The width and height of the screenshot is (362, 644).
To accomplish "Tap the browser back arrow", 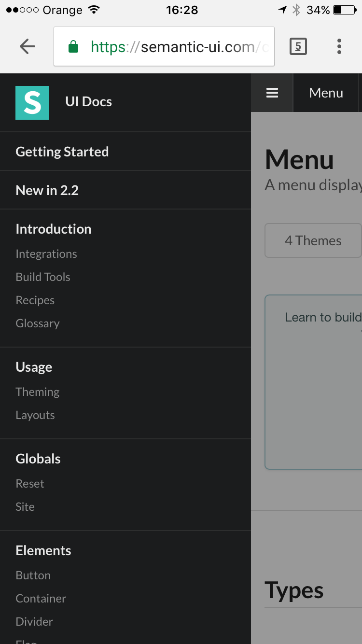I will click(28, 46).
